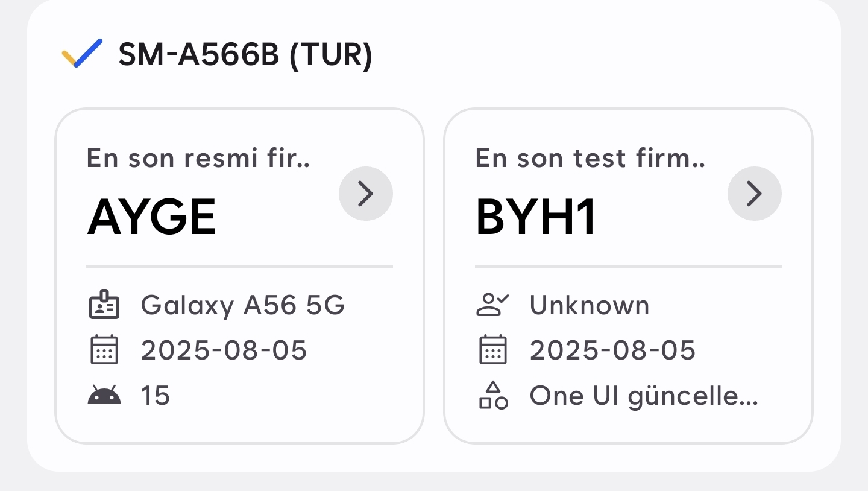Image resolution: width=868 pixels, height=491 pixels.
Task: Open the 'En son test firm..' label
Action: (590, 158)
